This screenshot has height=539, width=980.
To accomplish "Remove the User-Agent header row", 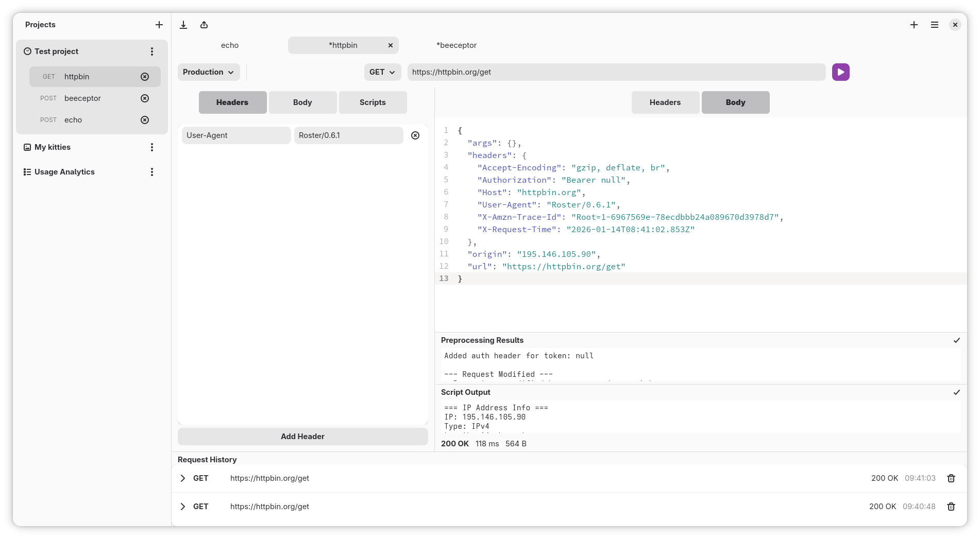I will click(415, 135).
